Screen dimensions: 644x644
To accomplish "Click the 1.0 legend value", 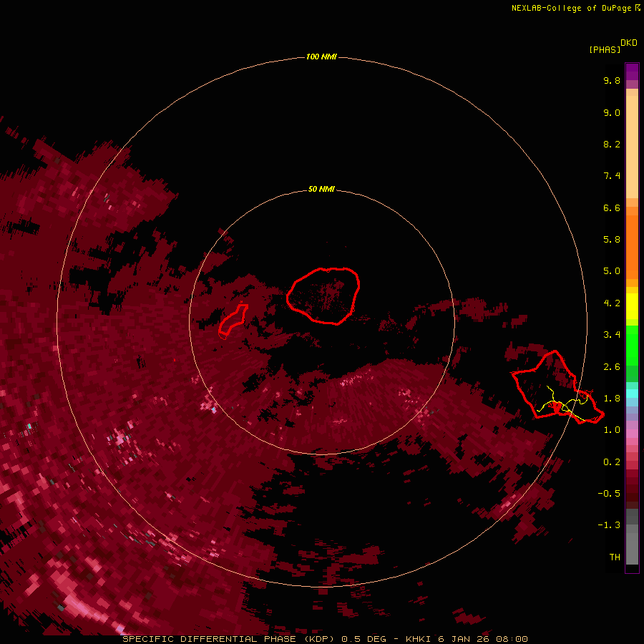I will [612, 430].
